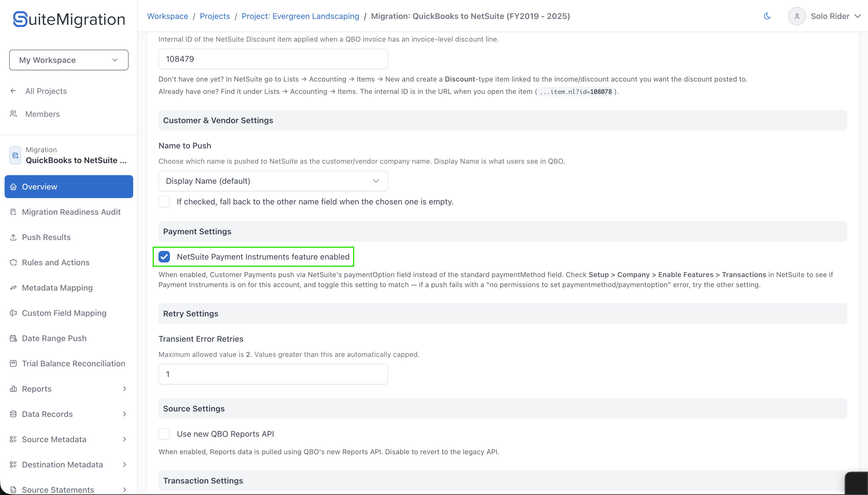Toggle dark mode moon icon
This screenshot has width=868, height=495.
pyautogui.click(x=767, y=16)
